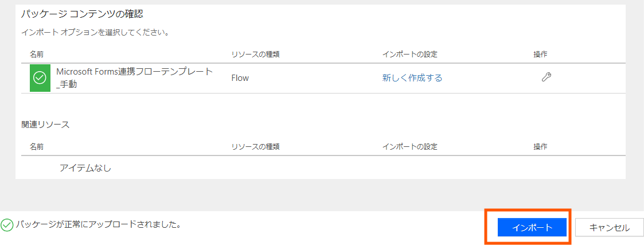
Task: Click the 名前 header under 関連リソース
Action: [x=37, y=146]
